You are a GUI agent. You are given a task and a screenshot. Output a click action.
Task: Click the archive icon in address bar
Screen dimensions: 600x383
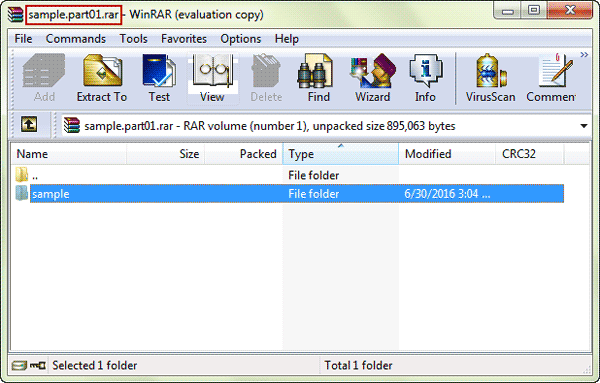coord(72,125)
